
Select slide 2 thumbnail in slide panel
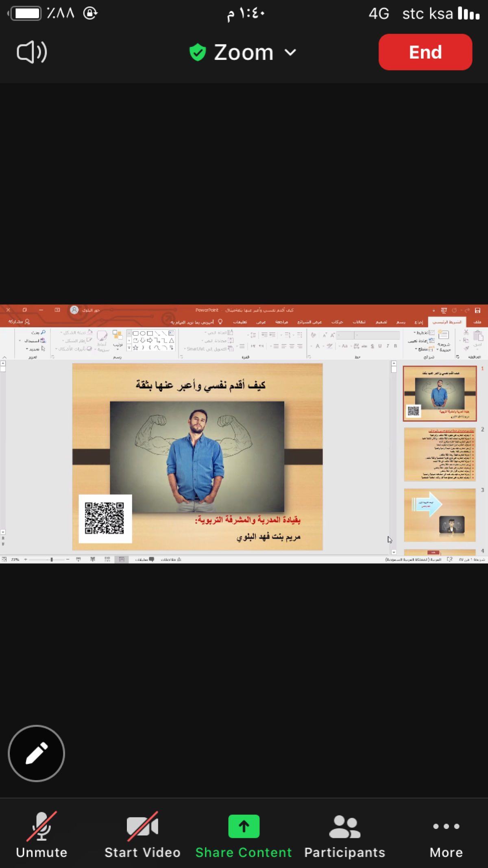tap(440, 454)
